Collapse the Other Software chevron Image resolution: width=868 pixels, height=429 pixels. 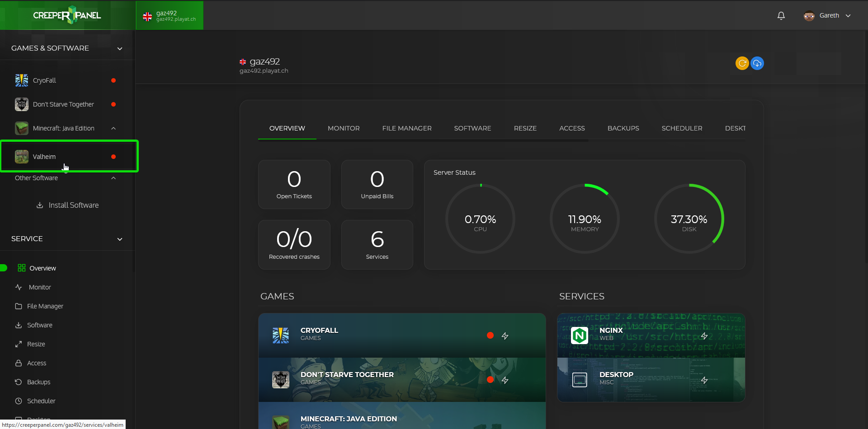[x=113, y=178]
